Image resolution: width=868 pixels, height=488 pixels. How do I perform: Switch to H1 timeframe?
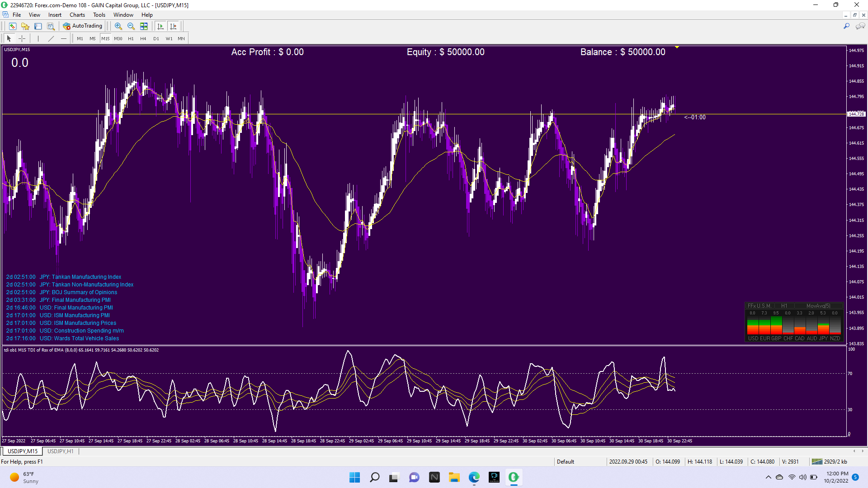[x=131, y=38]
